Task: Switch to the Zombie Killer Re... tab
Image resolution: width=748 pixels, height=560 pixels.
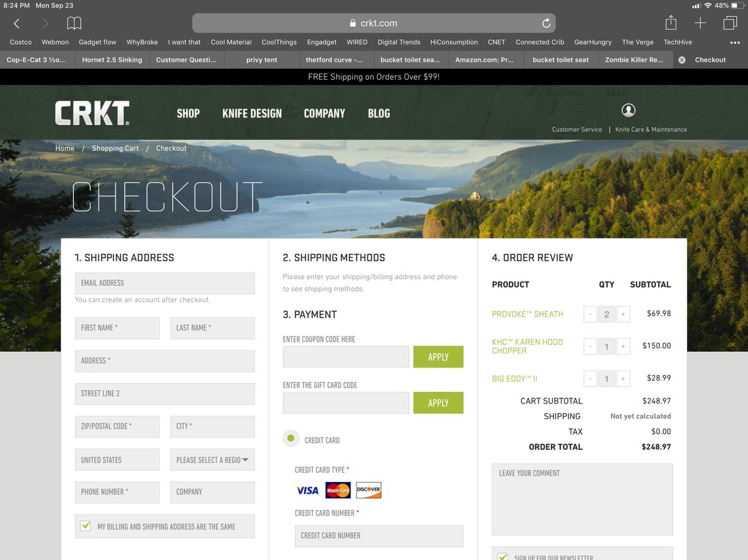Action: (x=635, y=60)
